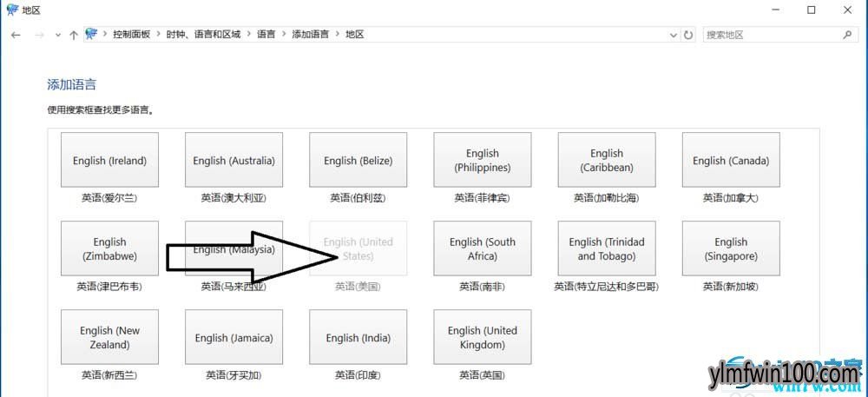Select English (Philippines) tile
The width and height of the screenshot is (868, 397).
click(482, 160)
